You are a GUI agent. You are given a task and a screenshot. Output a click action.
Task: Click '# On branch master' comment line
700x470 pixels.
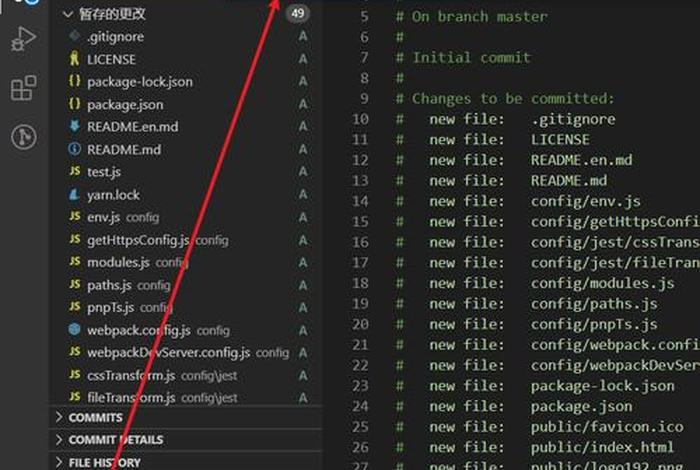pyautogui.click(x=471, y=17)
